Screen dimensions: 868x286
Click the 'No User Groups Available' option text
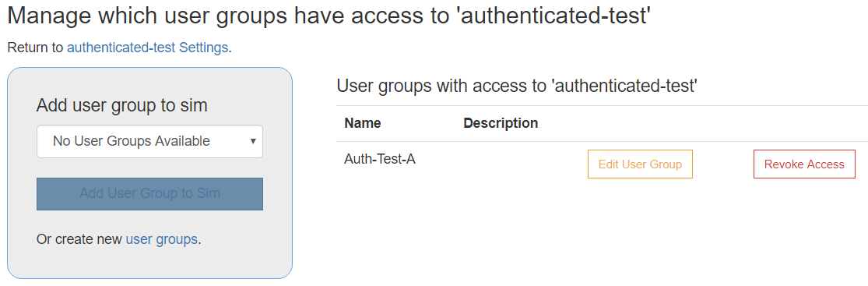[132, 141]
